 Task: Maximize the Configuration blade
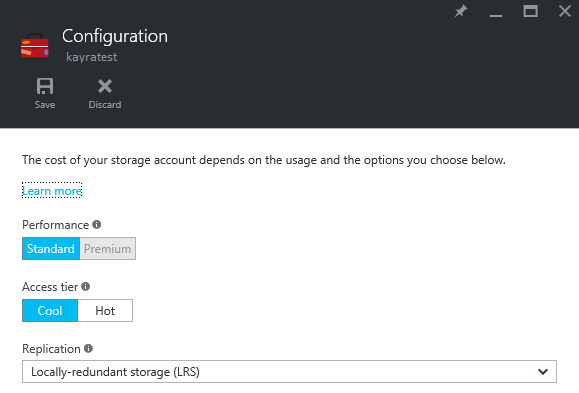point(530,11)
